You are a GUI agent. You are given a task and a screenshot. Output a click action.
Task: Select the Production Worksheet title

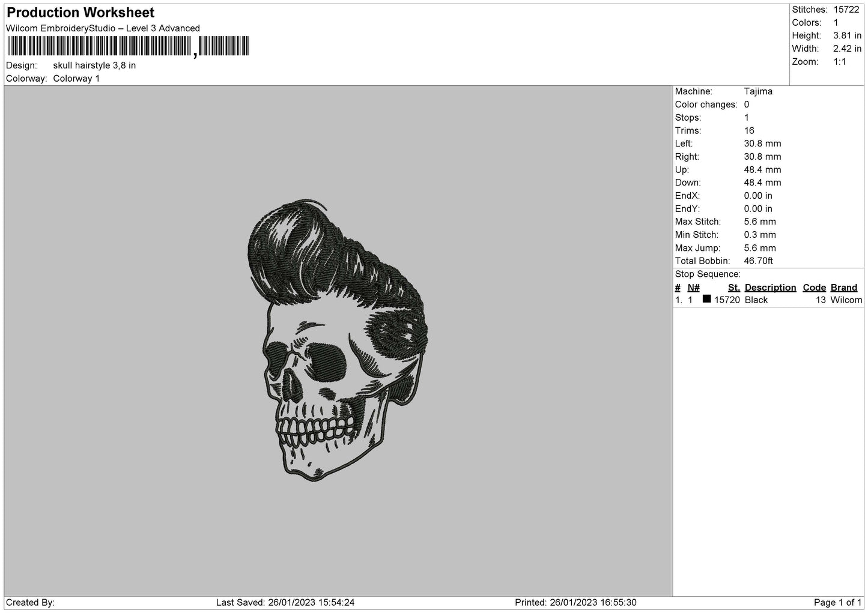tap(80, 13)
